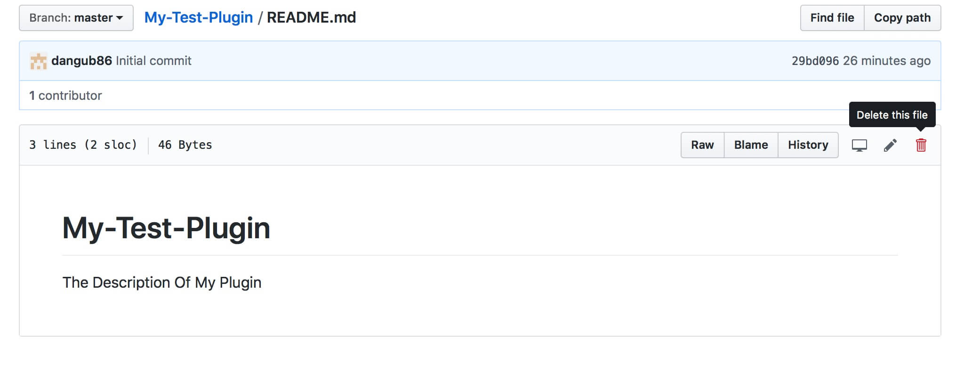
Task: Open the Initial commit message link
Action: [153, 61]
